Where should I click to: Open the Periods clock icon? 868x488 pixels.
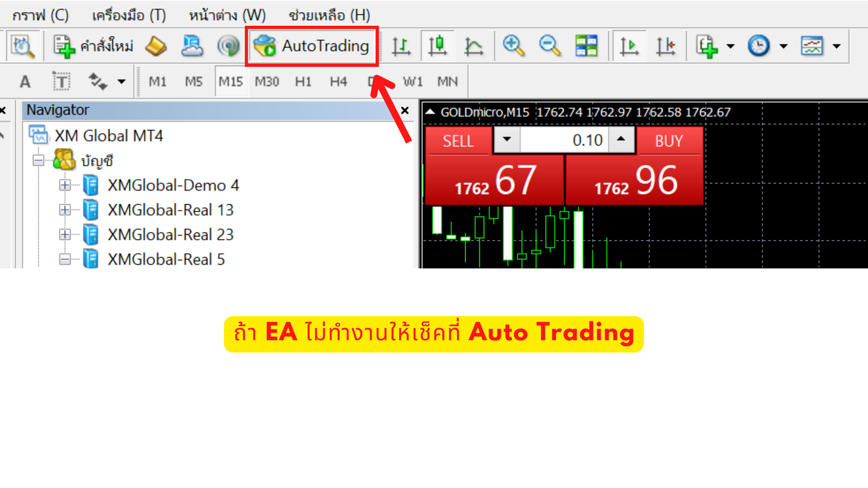coord(759,46)
